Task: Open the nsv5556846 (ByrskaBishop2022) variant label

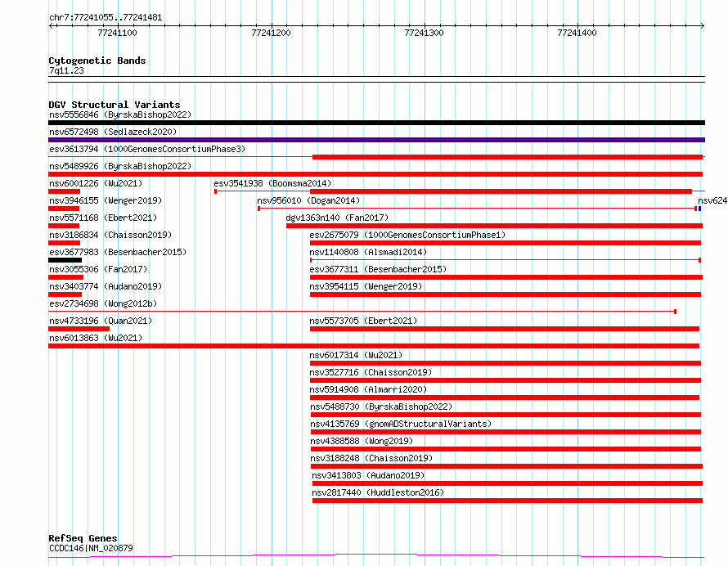Action: point(119,115)
